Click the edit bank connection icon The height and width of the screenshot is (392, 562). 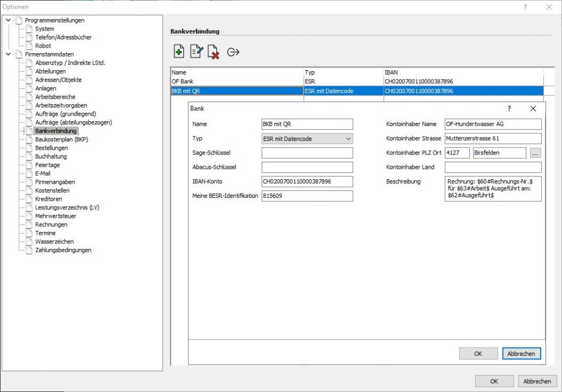coord(196,52)
